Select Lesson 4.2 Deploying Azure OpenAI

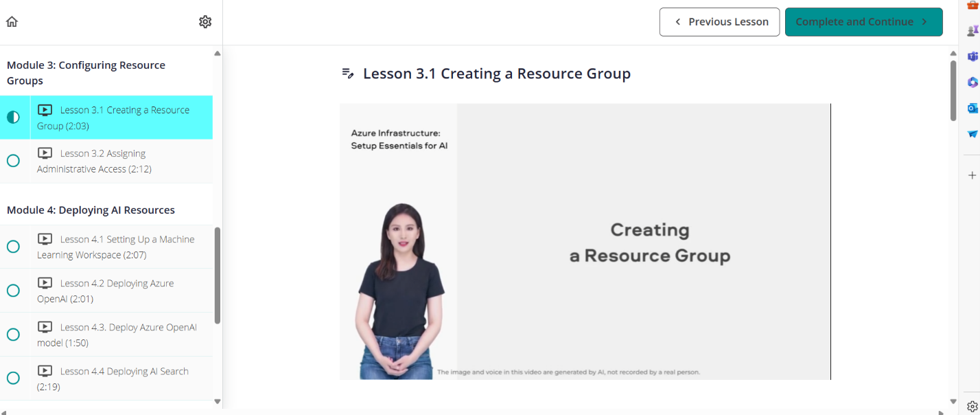point(117,291)
